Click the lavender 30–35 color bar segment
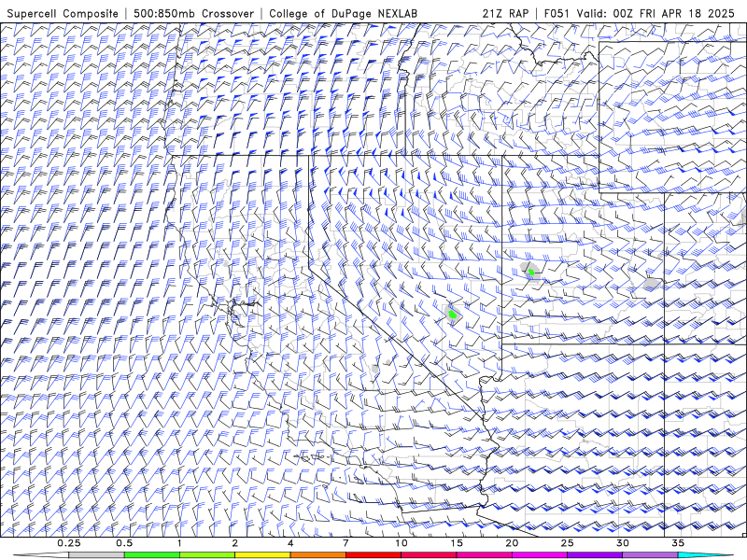The image size is (747, 560). (x=650, y=555)
